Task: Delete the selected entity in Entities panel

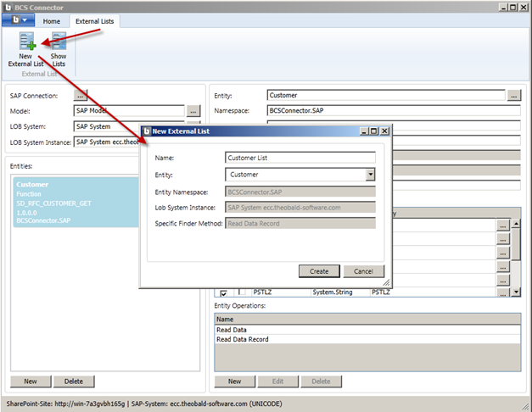Action: tap(74, 381)
